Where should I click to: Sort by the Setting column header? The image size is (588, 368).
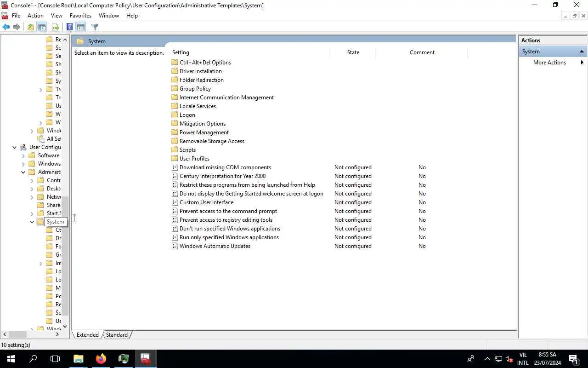click(249, 52)
